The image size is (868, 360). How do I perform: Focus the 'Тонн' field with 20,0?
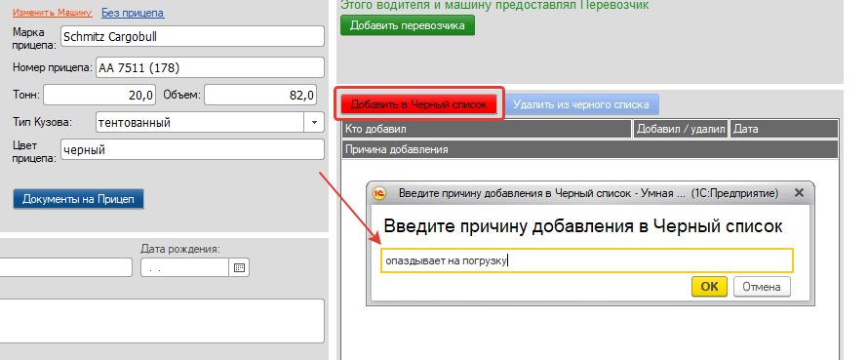99,95
